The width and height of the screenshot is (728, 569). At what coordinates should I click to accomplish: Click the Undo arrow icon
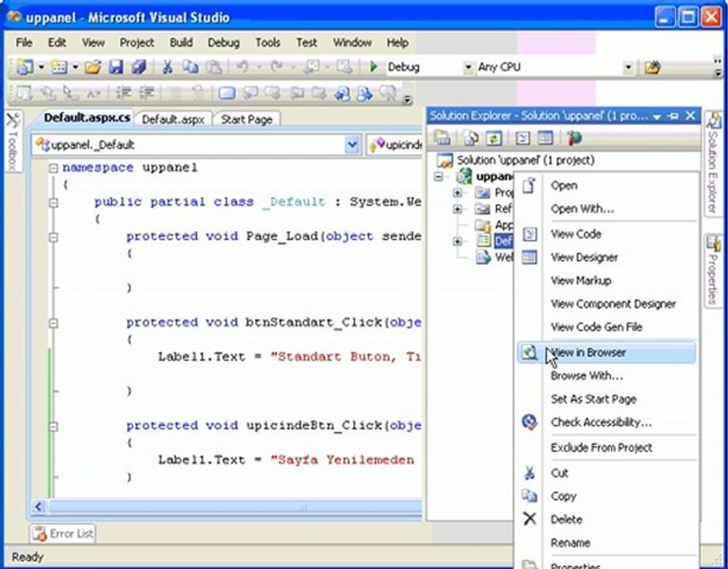click(x=242, y=67)
